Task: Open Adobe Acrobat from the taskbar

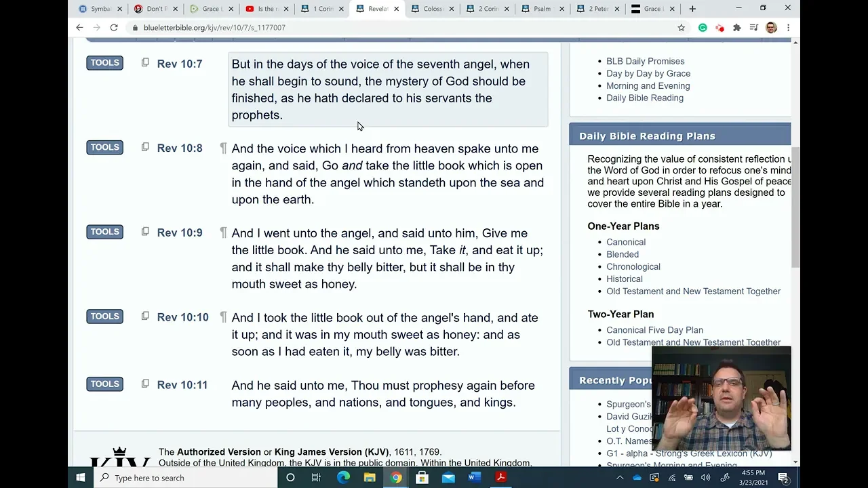Action: (500, 478)
